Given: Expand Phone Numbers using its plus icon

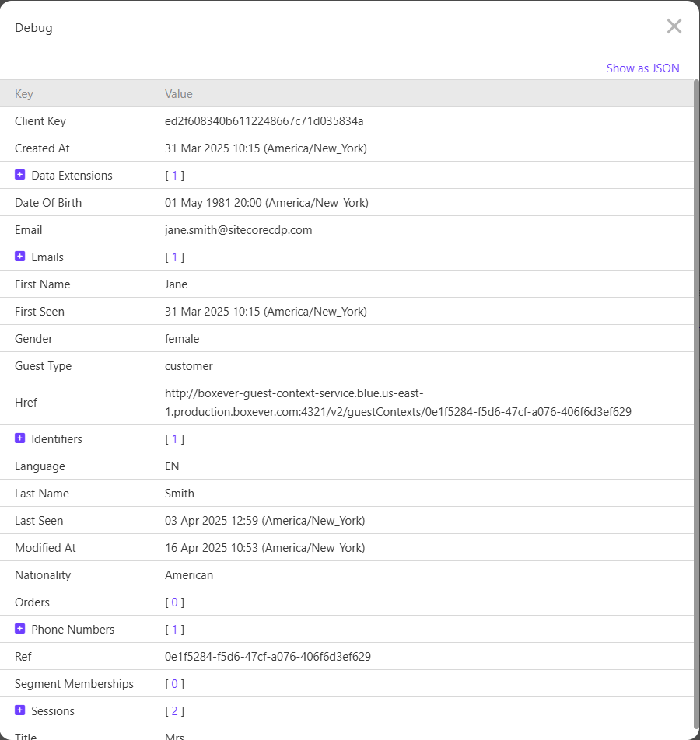Looking at the screenshot, I should [20, 629].
